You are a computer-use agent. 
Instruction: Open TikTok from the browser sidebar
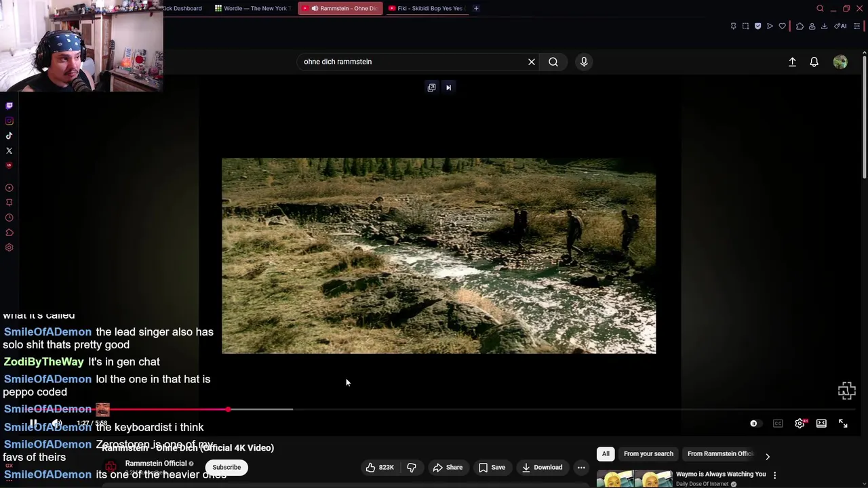[9, 136]
